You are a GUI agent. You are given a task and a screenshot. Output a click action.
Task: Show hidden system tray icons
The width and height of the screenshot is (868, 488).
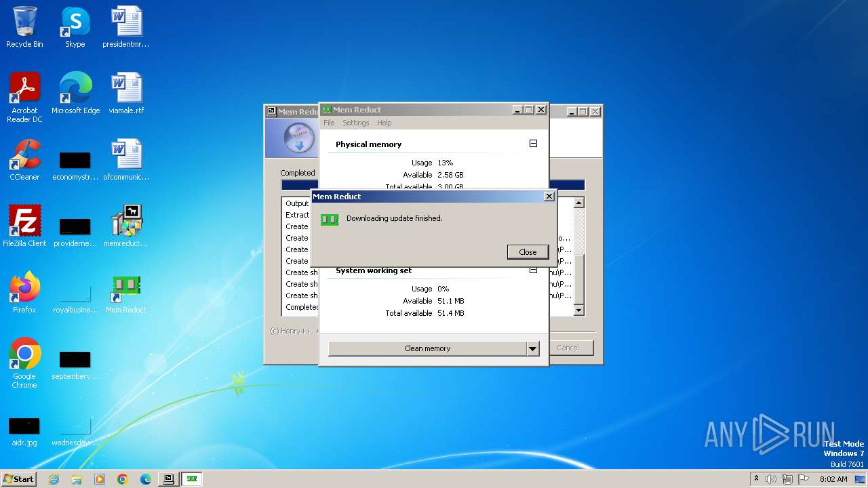coord(756,479)
